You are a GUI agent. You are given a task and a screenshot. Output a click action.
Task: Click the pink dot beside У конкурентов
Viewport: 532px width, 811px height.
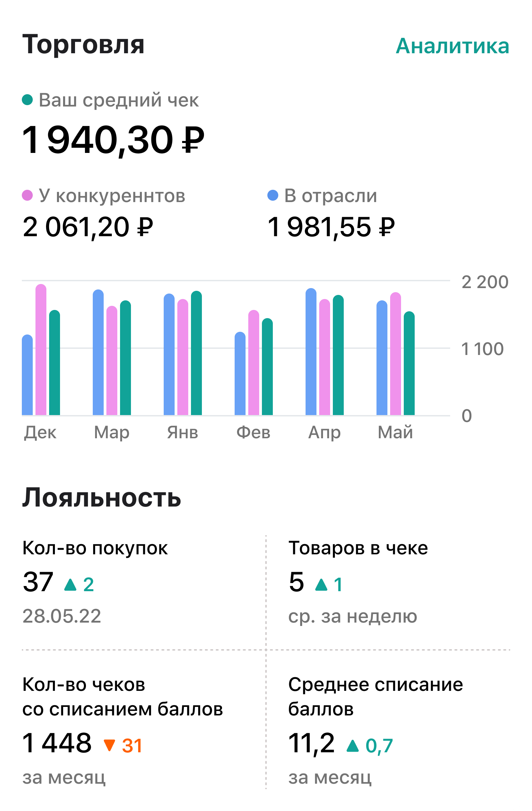(x=27, y=196)
